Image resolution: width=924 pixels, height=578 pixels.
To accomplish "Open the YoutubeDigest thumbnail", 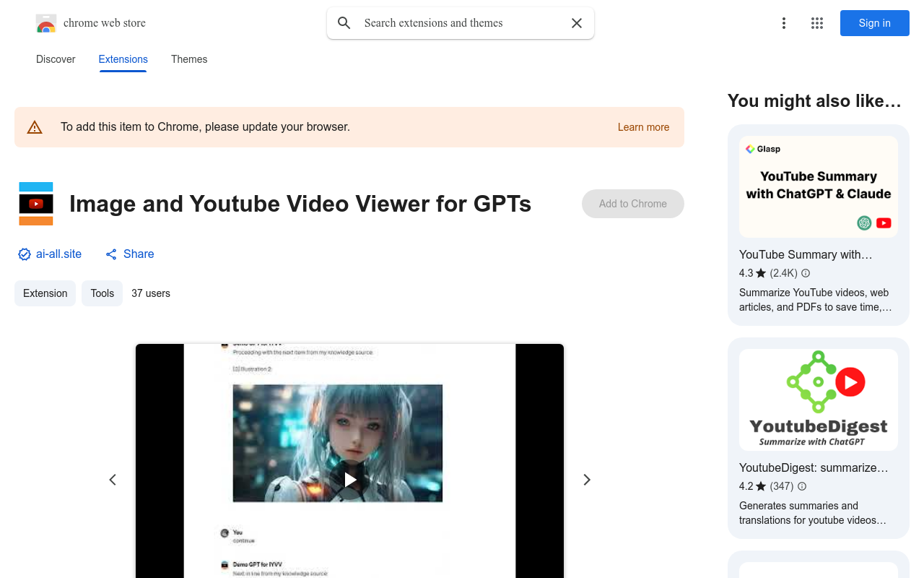I will [x=819, y=400].
